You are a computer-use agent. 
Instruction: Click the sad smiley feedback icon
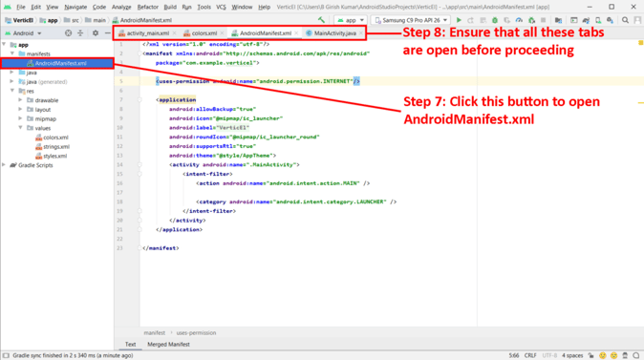click(613, 355)
